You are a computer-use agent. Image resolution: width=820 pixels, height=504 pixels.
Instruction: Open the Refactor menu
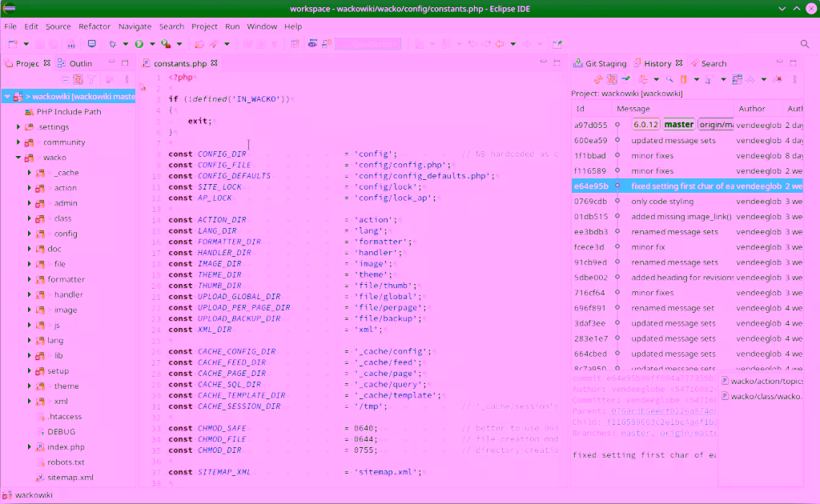tap(94, 26)
